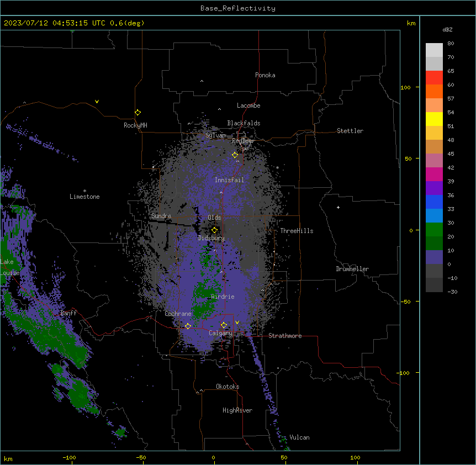This screenshot has height=465, width=476.
Task: Click the Sylvan label
Action: (215, 135)
